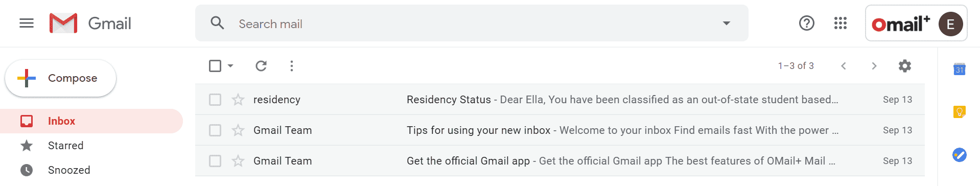980x186 pixels.
Task: Open the three-dot More options menu
Action: tap(291, 66)
